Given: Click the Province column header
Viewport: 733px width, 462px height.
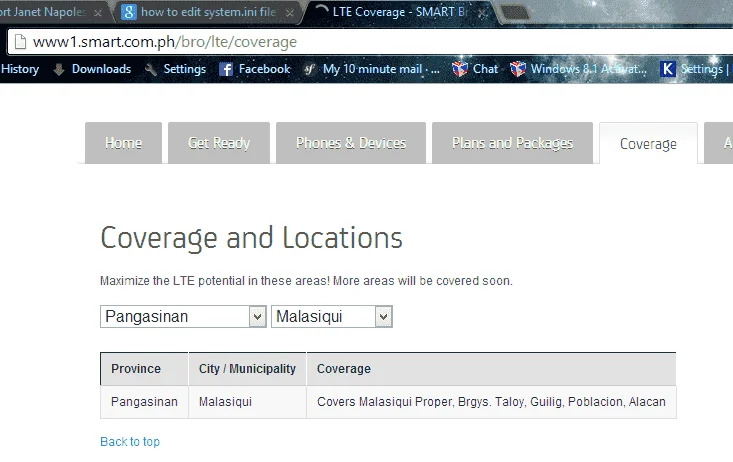Looking at the screenshot, I should pos(144,369).
